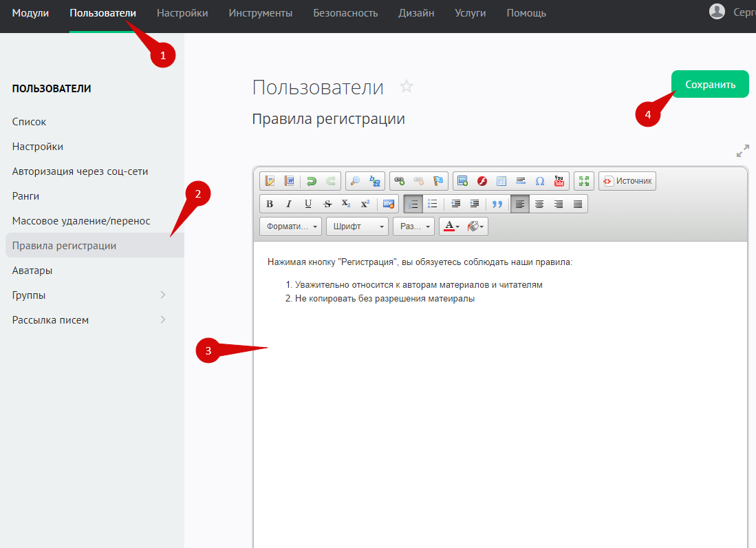756x548 pixels.
Task: Open the Шрифт font dropdown
Action: pyautogui.click(x=357, y=226)
